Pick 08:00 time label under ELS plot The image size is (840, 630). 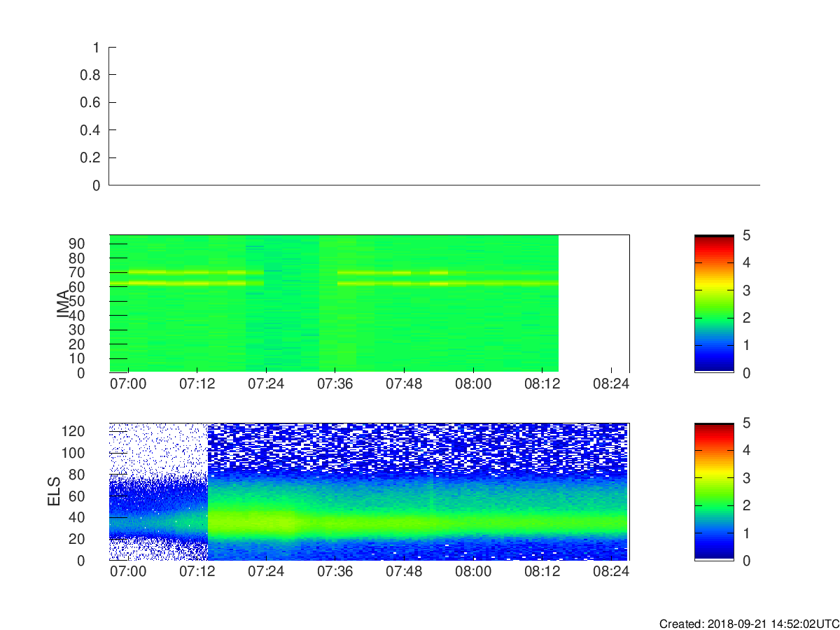(x=473, y=572)
